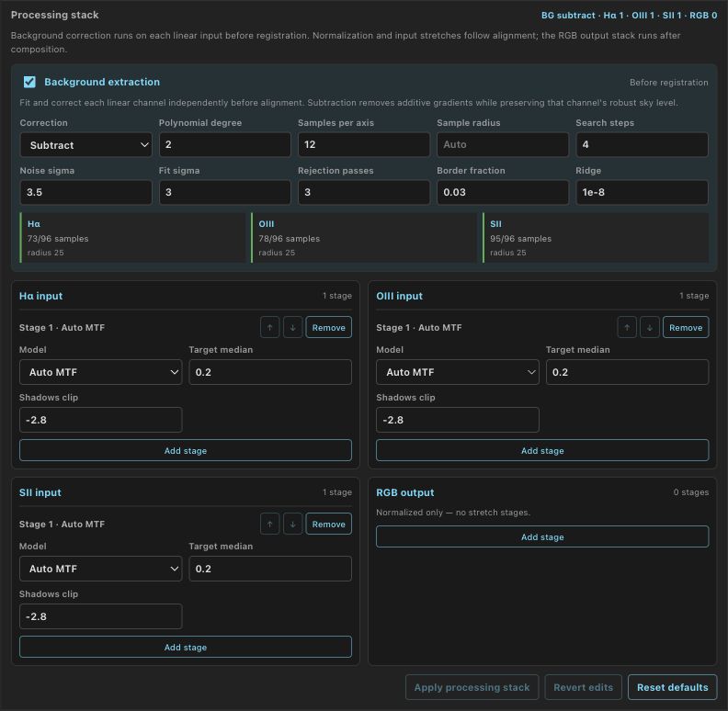This screenshot has height=711, width=728.
Task: Edit OIII input Target median field
Action: tap(627, 372)
